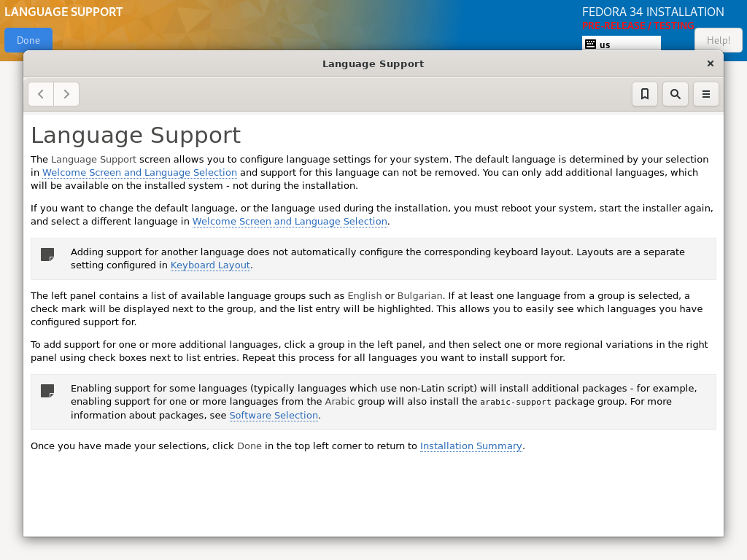Follow the Welcome Screen link in the second paragraph
Screen dimensions: 747x560
click(290, 222)
